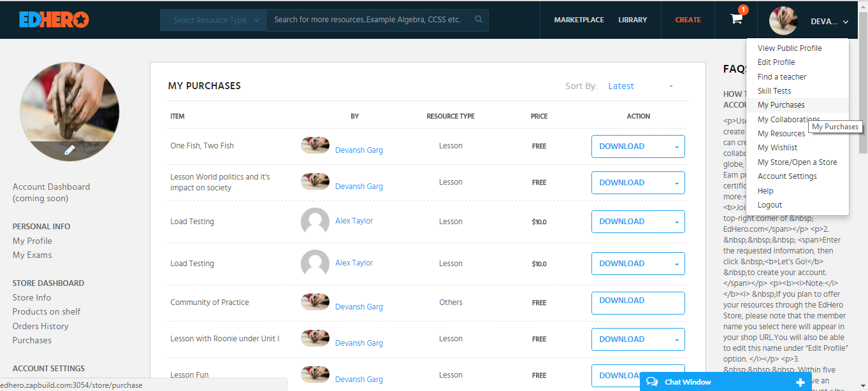Click Alex Taylor's avatar in first Load Testing row

point(315,221)
